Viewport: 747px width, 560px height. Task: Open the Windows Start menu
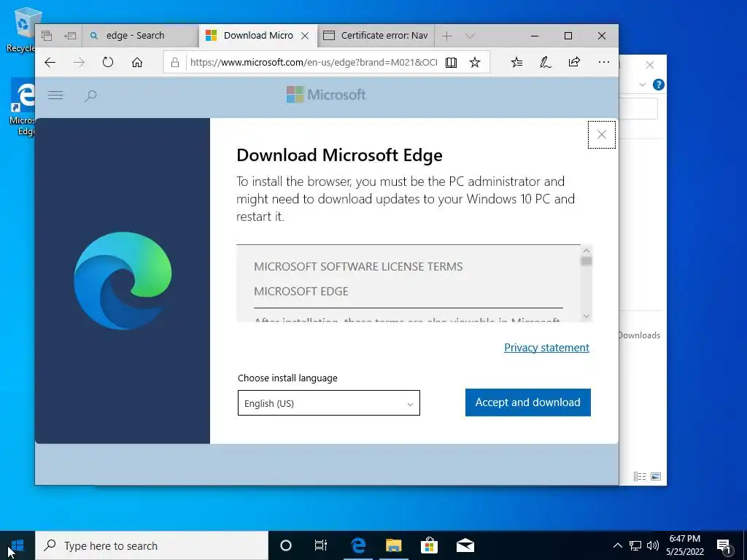(x=18, y=545)
